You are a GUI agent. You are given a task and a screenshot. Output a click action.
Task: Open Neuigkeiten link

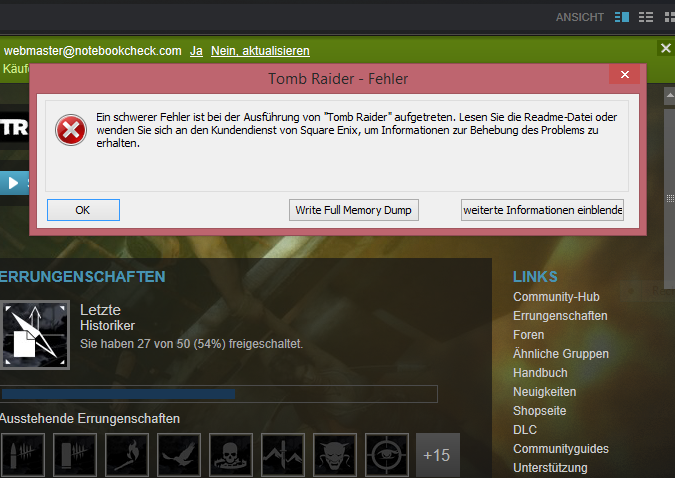pos(545,391)
